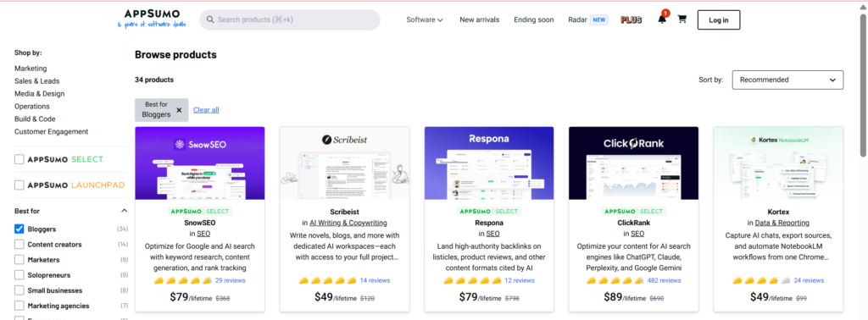The width and height of the screenshot is (868, 320).
Task: Browse the Operations category
Action: 31,107
